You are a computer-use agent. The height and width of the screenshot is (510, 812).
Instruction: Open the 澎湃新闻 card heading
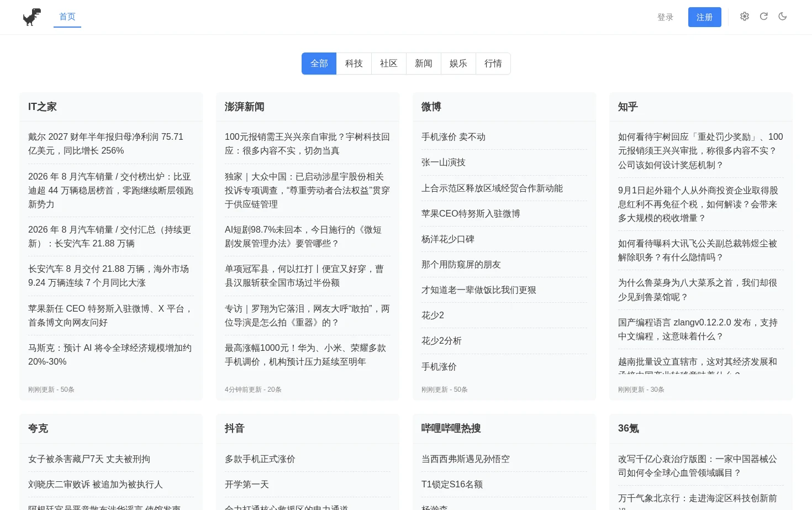click(x=245, y=107)
